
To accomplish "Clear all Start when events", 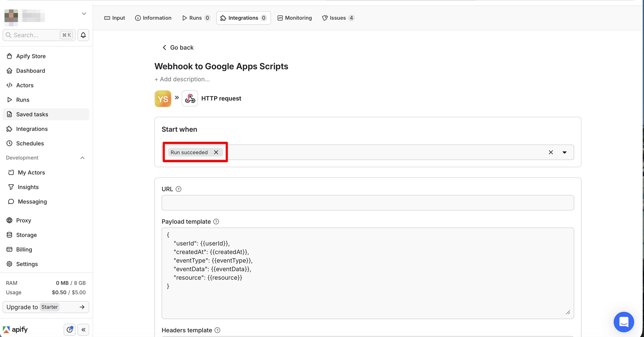I will pos(551,152).
